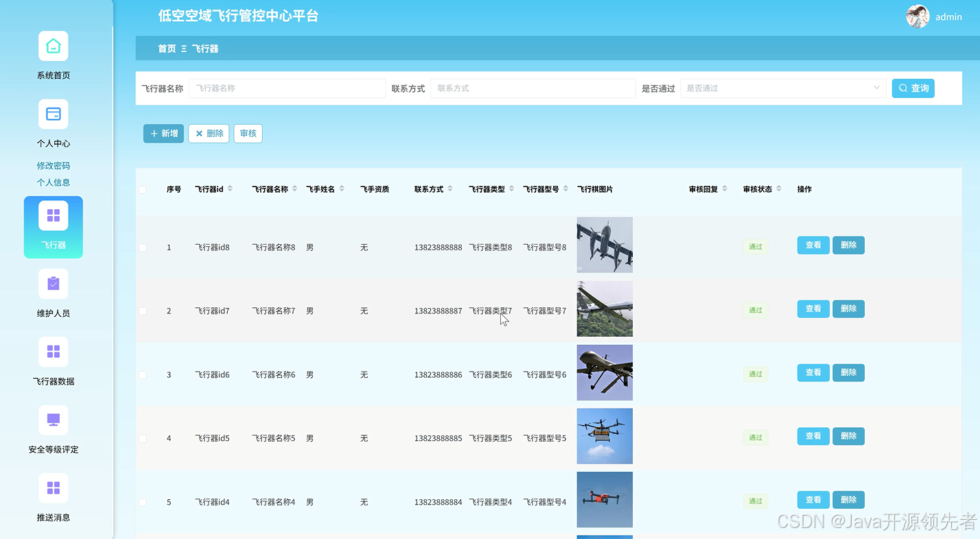Screen dimensions: 980x539
Task: Open 个人信息 submenu item
Action: [x=54, y=182]
